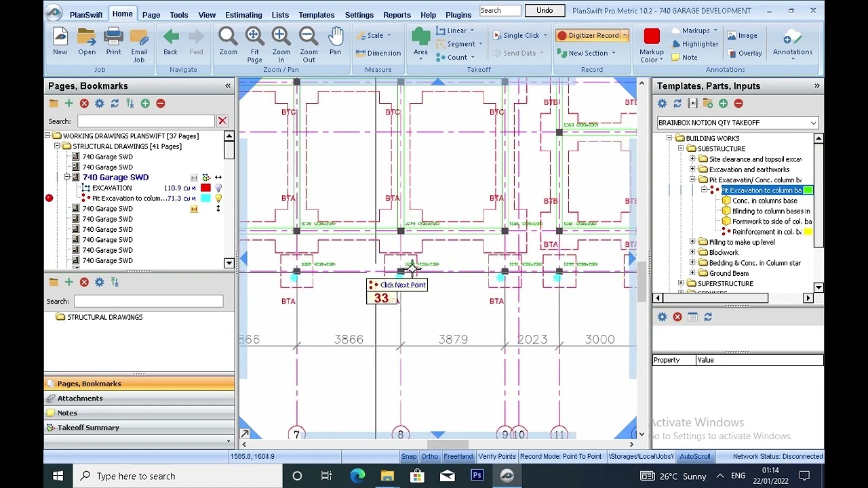868x488 pixels.
Task: Select the Zoom magnifier tool
Action: [x=228, y=41]
